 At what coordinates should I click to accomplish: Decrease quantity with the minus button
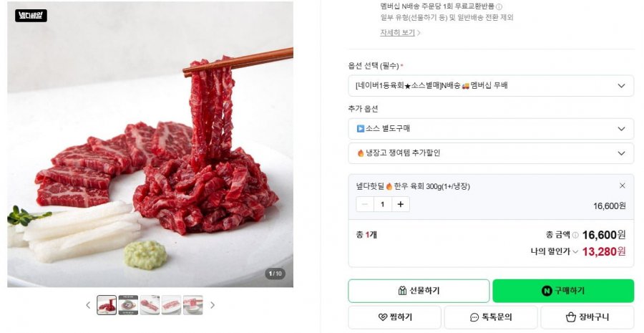(x=365, y=204)
